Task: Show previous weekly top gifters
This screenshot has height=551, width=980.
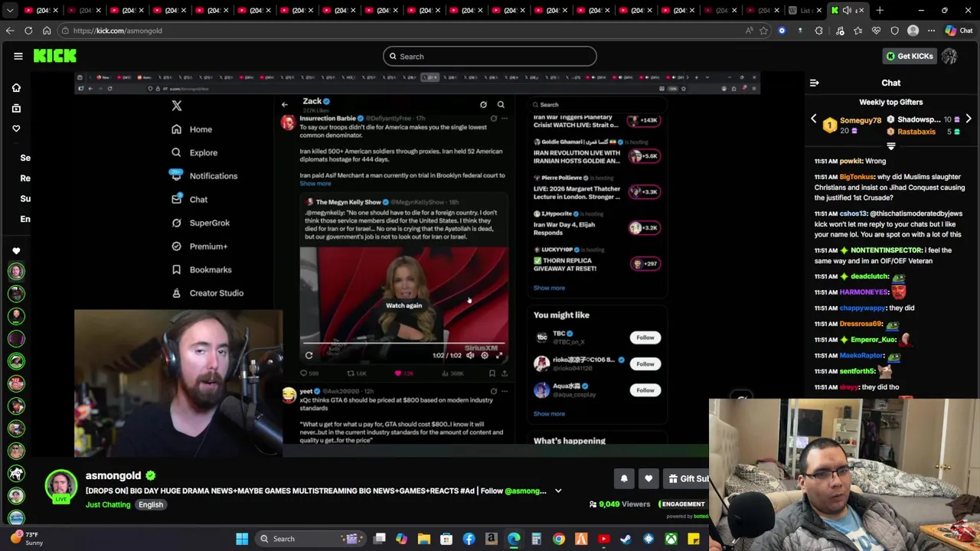Action: click(x=814, y=119)
